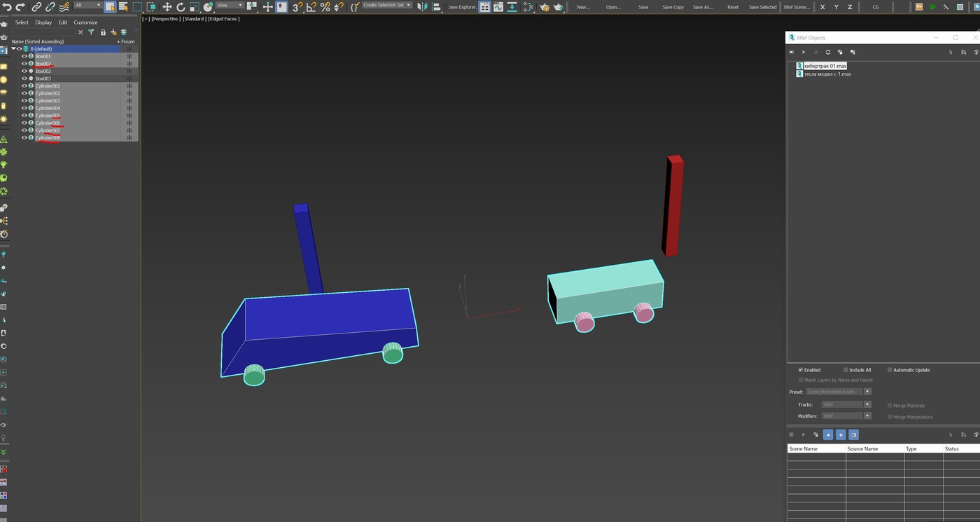Screen dimensions: 980x522
Task: Click the Save Copy button
Action: (x=673, y=7)
